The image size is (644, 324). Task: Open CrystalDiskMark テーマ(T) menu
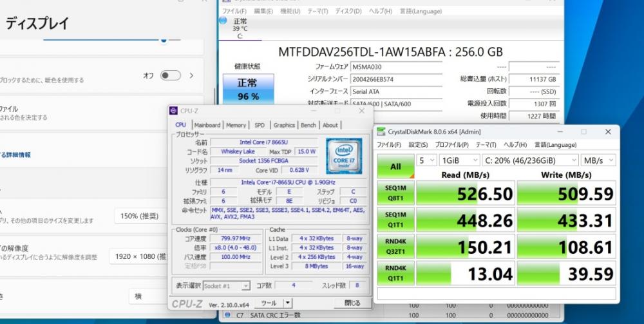486,145
